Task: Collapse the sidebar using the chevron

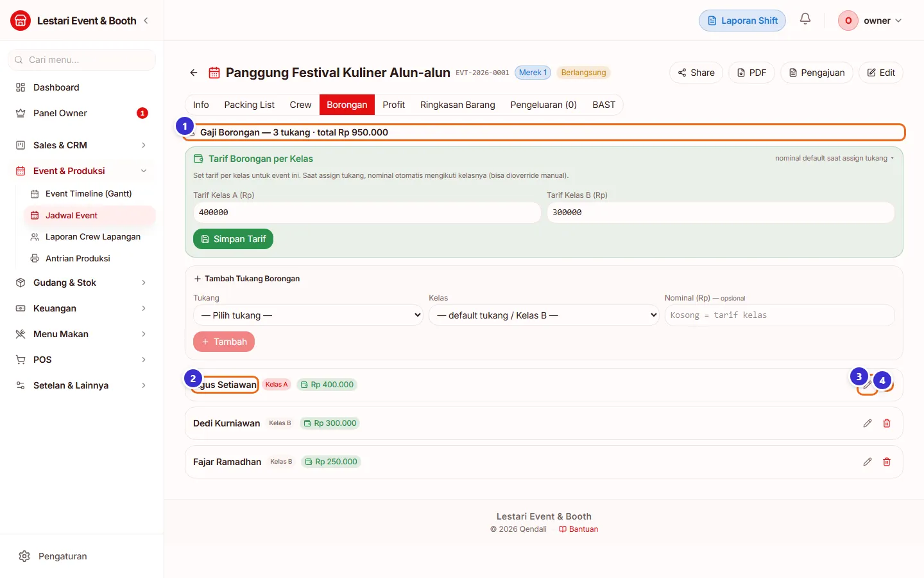Action: tap(146, 21)
